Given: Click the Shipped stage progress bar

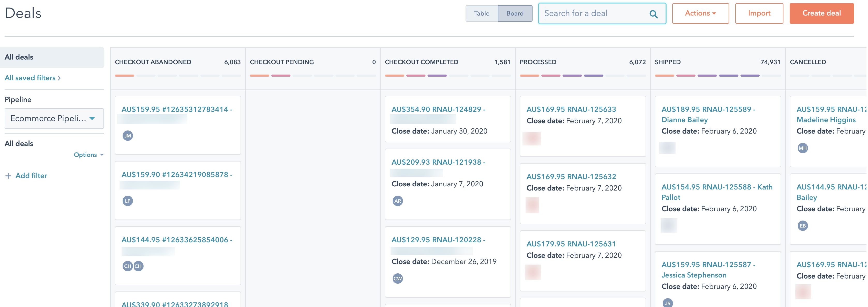Looking at the screenshot, I should click(717, 76).
